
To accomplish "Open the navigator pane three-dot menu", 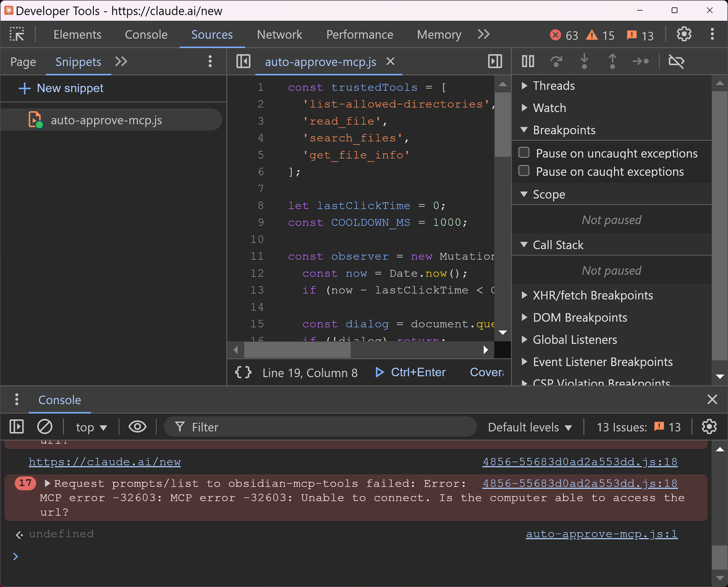I will (x=210, y=61).
